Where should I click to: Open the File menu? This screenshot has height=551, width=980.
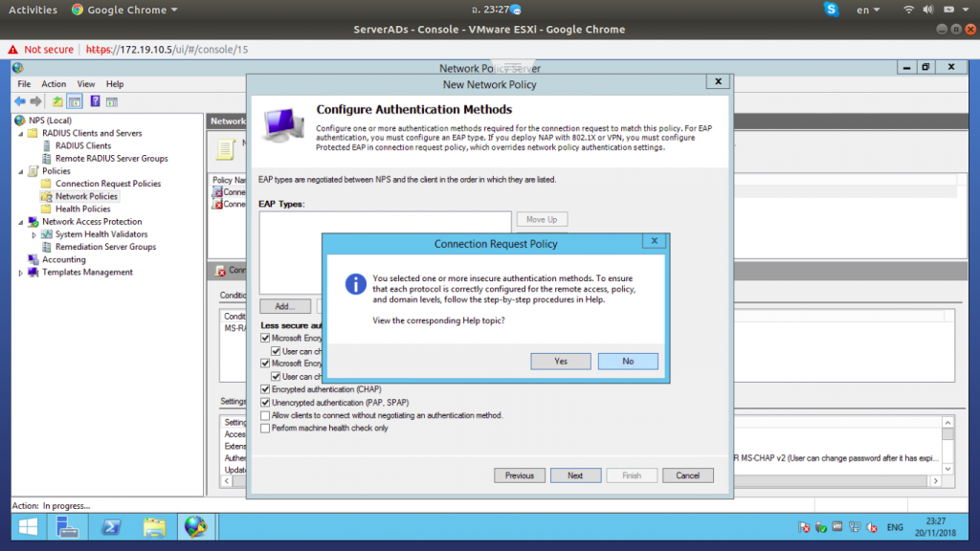(24, 84)
